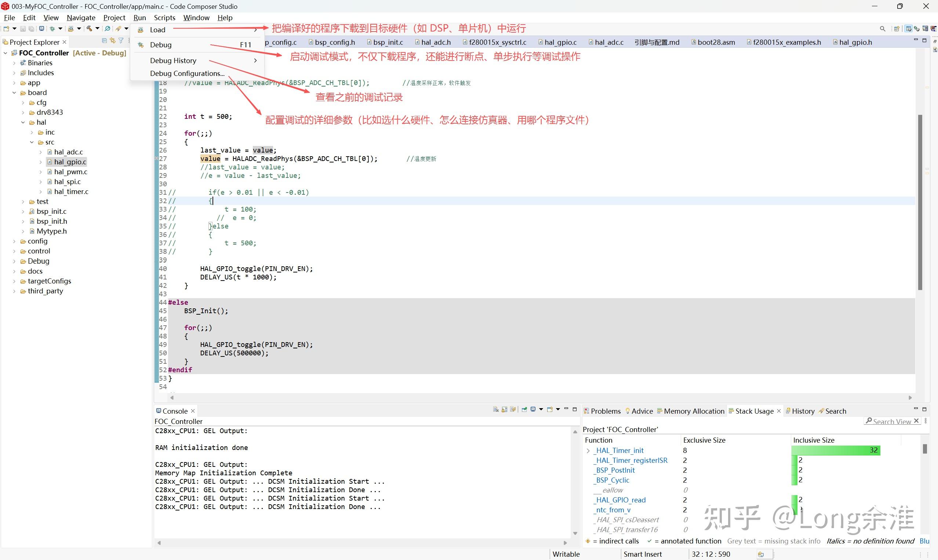This screenshot has height=560, width=938.
Task: Click _HAL_GPIO_read function in Stack Usage
Action: coord(619,500)
